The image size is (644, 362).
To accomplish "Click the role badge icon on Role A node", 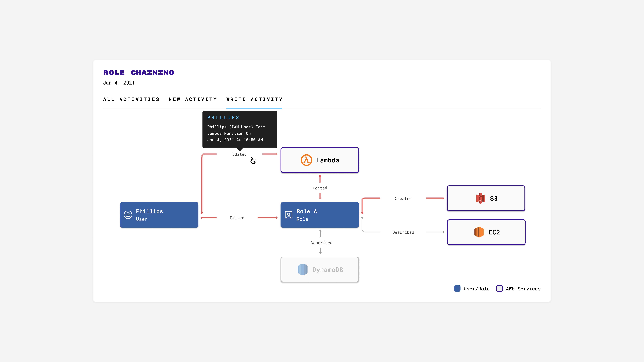I will (288, 215).
